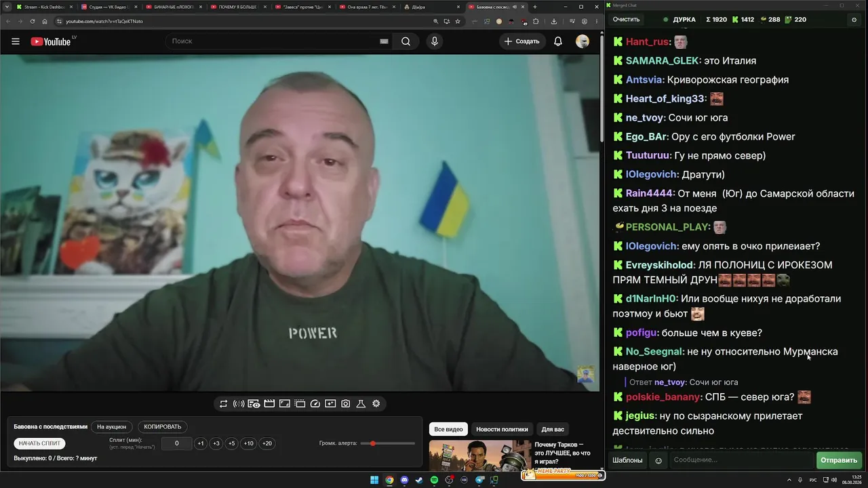Open Spotify from the taskbar
The width and height of the screenshot is (868, 488).
[434, 480]
